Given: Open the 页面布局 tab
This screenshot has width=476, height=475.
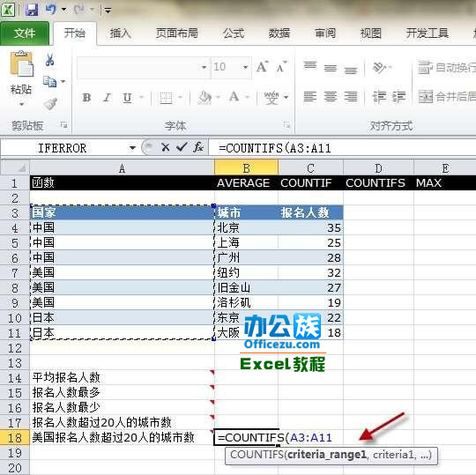Looking at the screenshot, I should point(176,33).
